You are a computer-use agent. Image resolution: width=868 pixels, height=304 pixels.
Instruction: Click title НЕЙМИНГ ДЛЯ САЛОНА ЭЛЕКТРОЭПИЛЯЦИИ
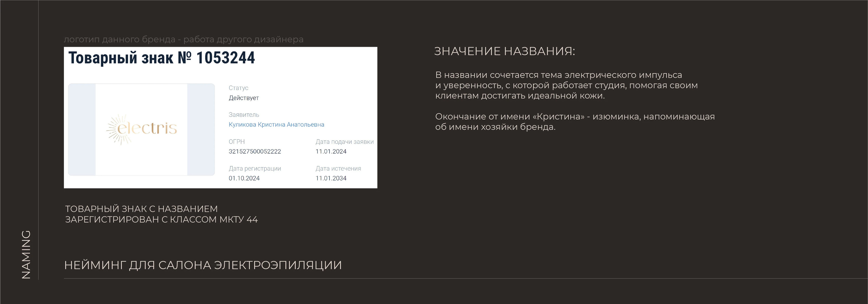click(203, 265)
